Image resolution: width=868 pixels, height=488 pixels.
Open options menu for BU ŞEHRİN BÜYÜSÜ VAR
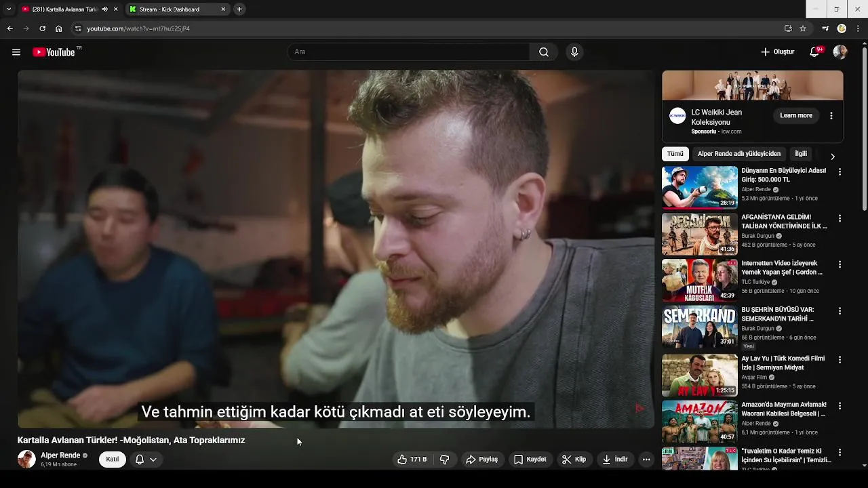pos(840,311)
